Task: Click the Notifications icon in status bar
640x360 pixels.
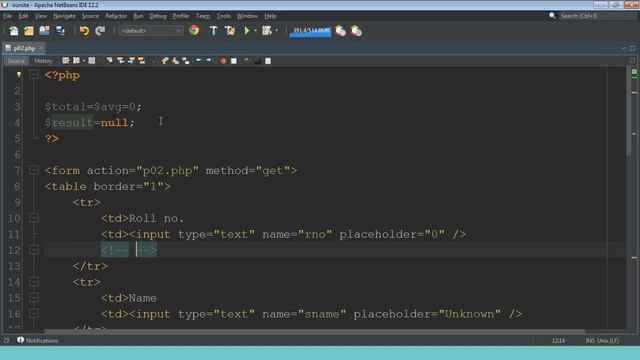Action: pos(20,340)
